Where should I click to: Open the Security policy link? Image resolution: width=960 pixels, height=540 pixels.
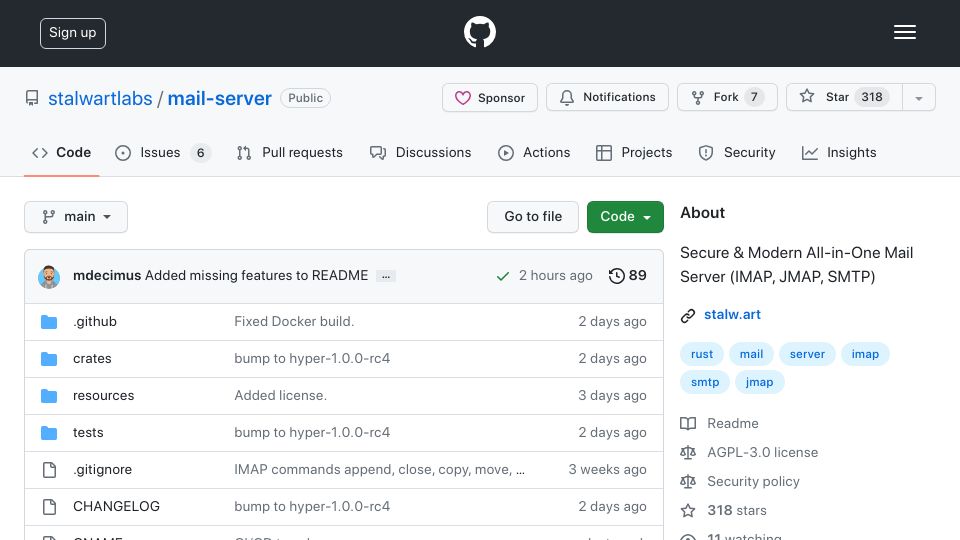[753, 482]
